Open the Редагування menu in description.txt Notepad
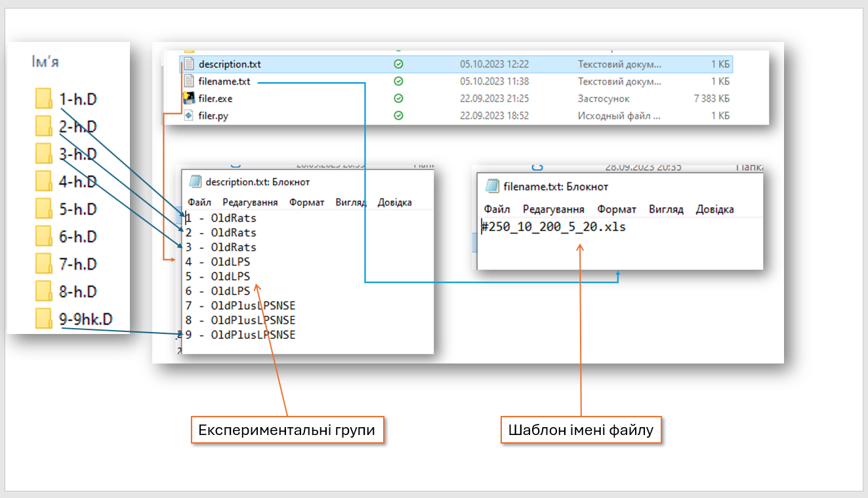The height and width of the screenshot is (498, 868). point(252,203)
